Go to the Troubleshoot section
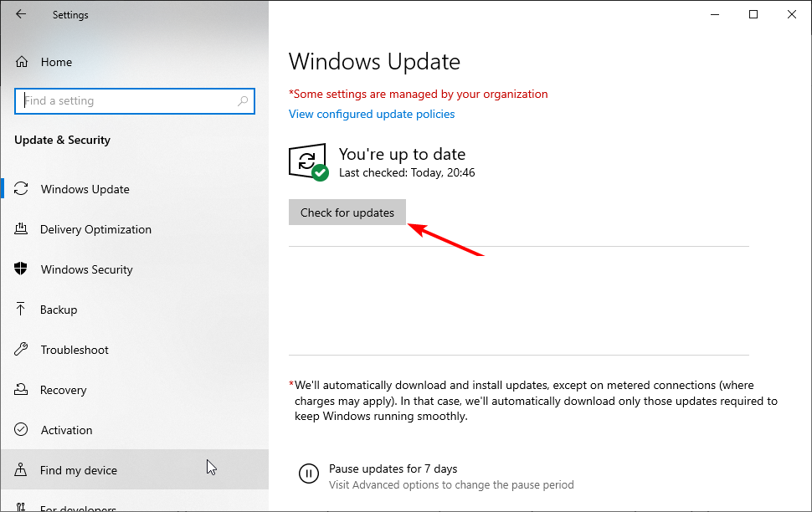This screenshot has width=812, height=512. click(75, 350)
